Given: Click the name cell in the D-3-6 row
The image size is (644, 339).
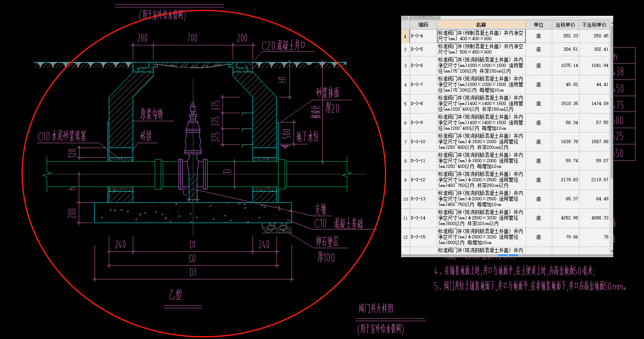Looking at the screenshot, I should (481, 66).
